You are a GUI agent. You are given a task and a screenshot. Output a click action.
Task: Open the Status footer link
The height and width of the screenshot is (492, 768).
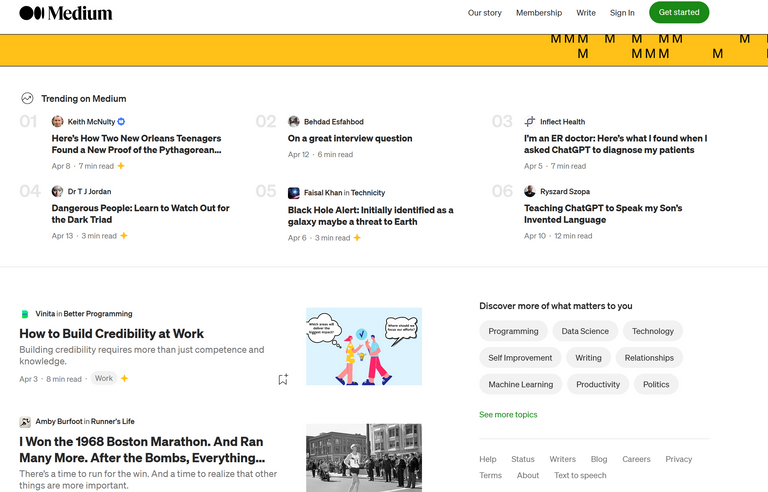[523, 459]
